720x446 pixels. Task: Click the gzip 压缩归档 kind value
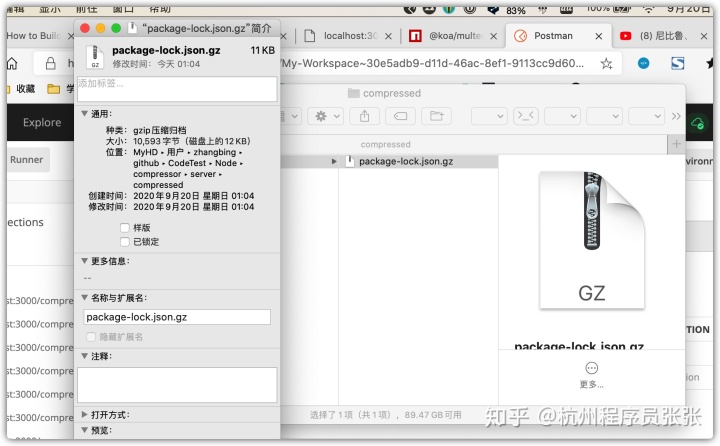click(160, 130)
